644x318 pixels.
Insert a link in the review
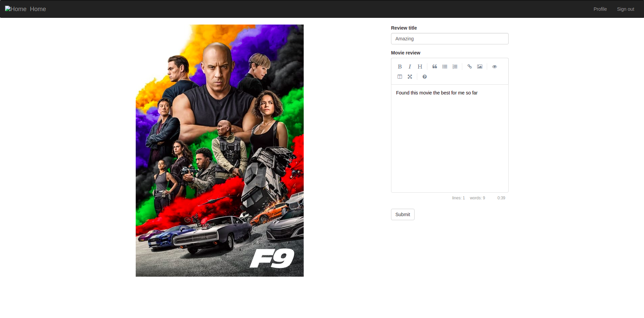point(470,67)
